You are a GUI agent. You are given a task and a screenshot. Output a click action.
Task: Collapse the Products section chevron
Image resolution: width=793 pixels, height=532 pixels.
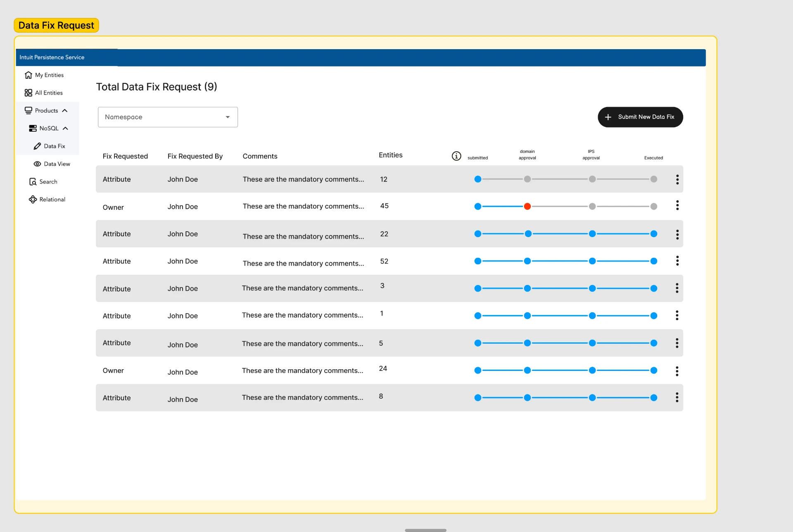click(65, 111)
